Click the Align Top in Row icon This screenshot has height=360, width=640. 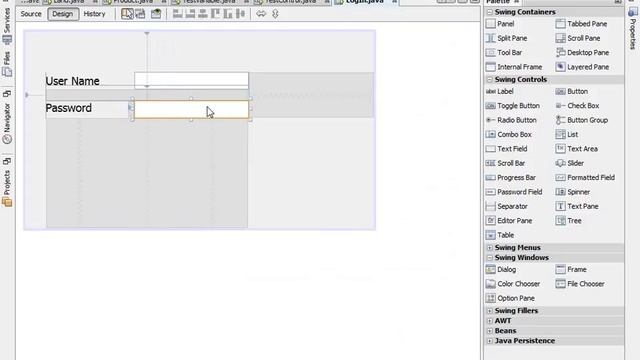tap(216, 14)
